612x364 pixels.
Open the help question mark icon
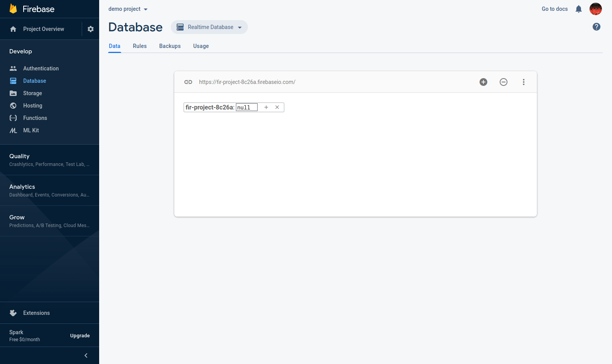click(x=597, y=27)
